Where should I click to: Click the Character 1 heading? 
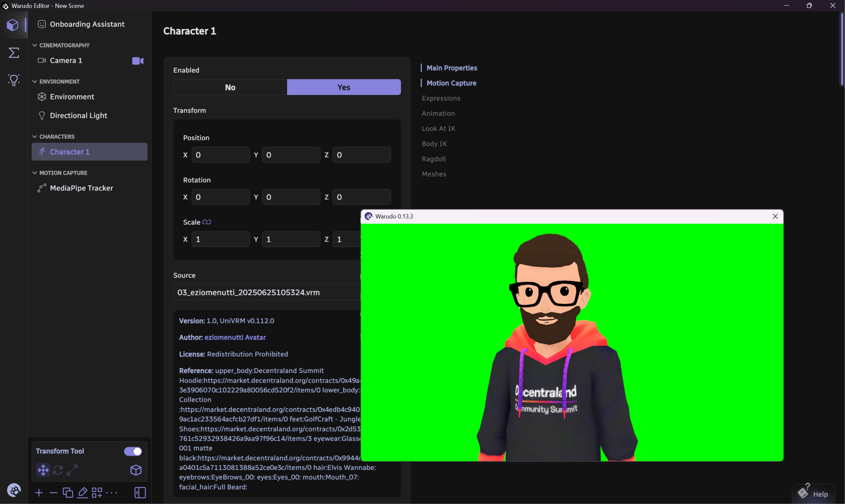click(x=190, y=31)
